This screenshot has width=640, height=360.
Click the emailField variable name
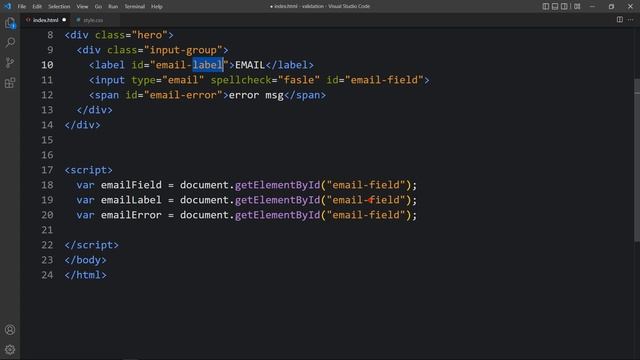131,185
